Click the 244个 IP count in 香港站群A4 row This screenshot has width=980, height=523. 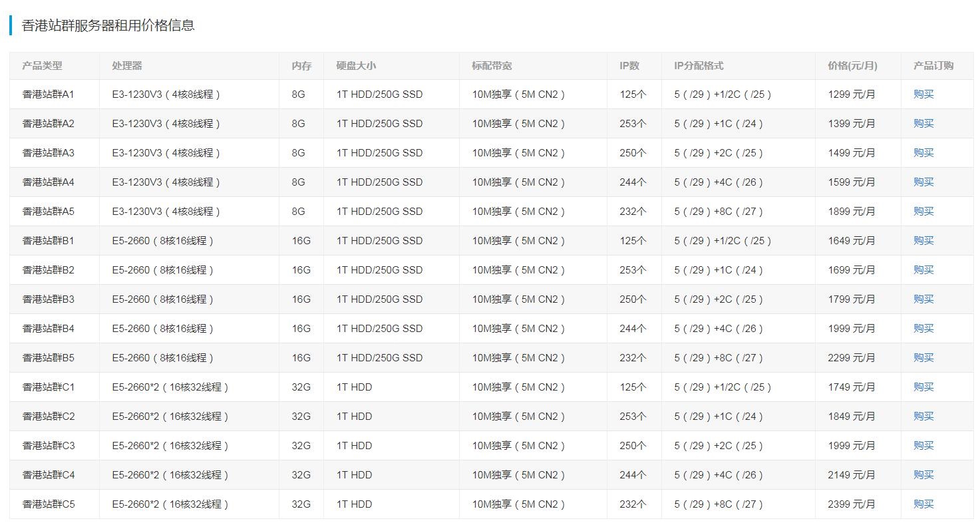(x=633, y=182)
